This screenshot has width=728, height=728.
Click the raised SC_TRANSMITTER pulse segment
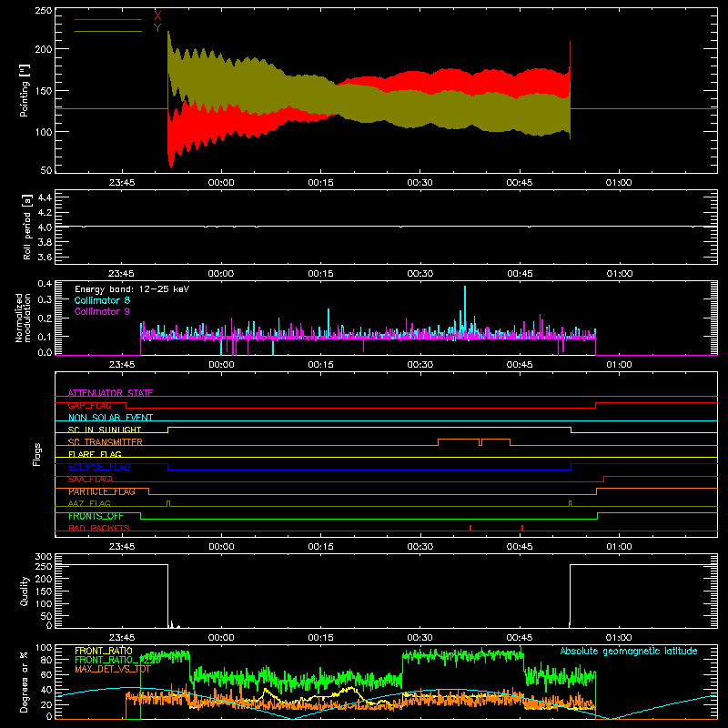click(x=459, y=439)
